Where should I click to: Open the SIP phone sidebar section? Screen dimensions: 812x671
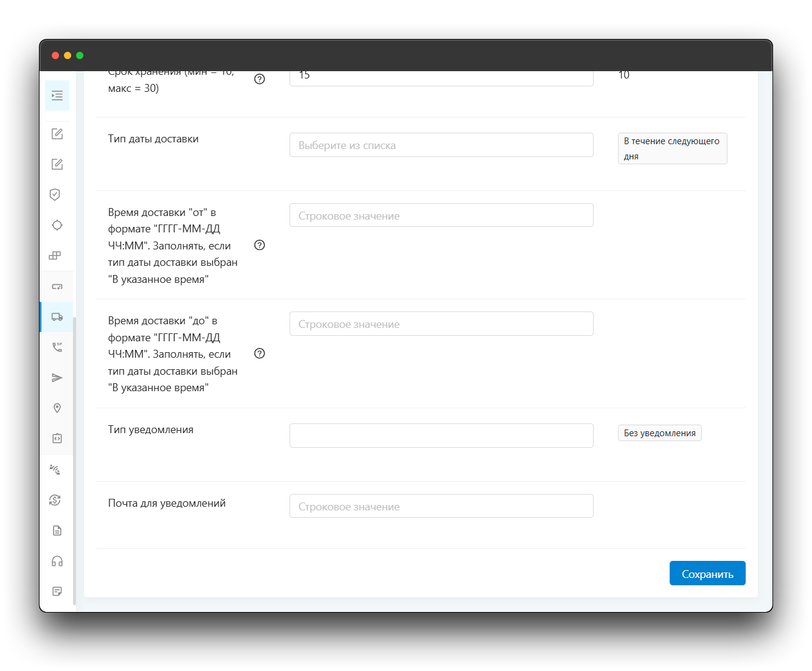57,347
